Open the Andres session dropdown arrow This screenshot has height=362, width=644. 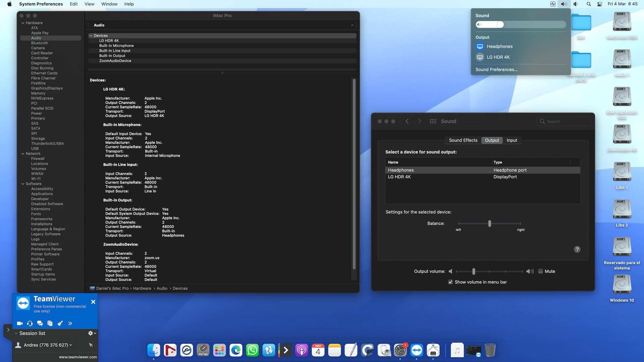(x=70, y=345)
